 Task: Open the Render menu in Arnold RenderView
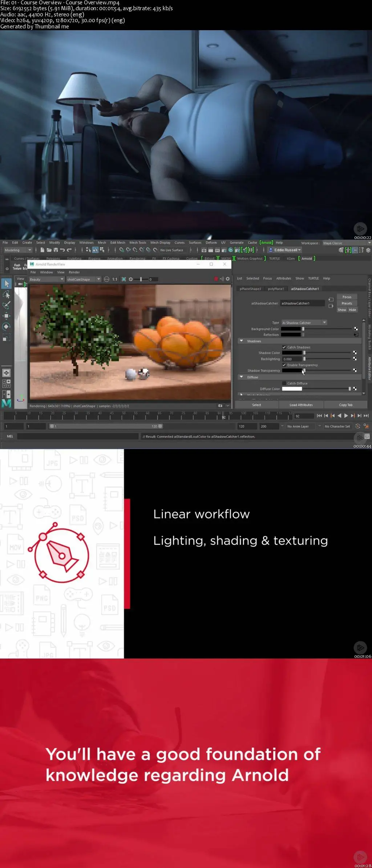(x=74, y=272)
